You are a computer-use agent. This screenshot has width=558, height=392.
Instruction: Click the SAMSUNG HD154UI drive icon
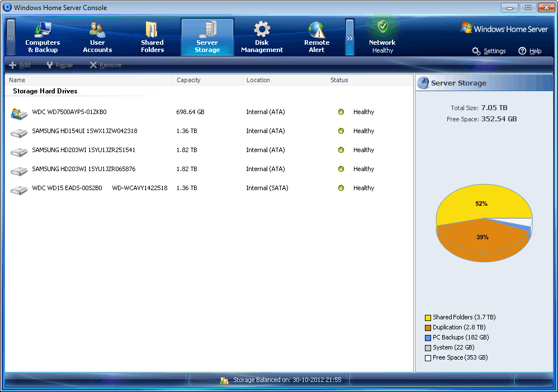coord(19,133)
